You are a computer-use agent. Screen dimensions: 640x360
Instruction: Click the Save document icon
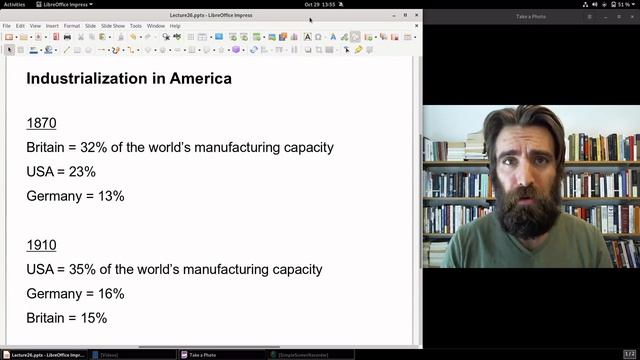[x=38, y=37]
